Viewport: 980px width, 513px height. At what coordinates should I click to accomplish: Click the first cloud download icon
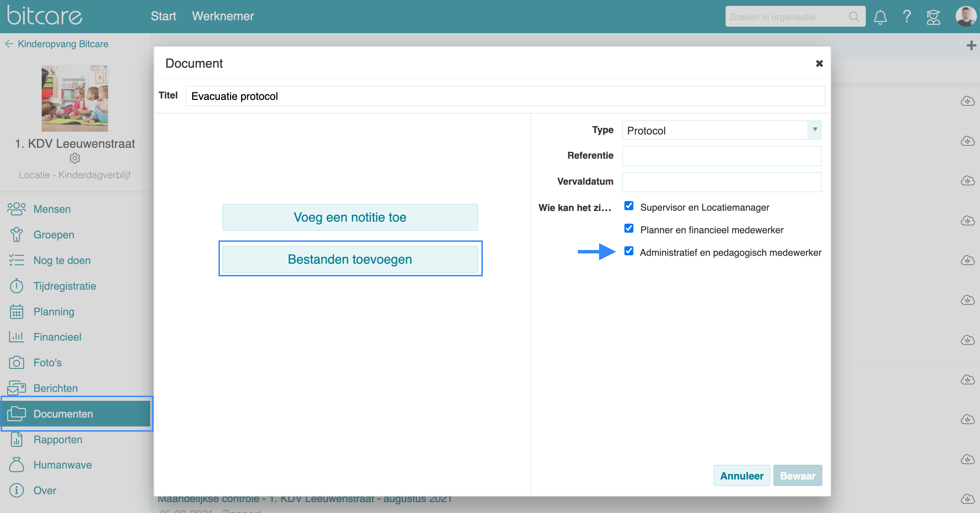point(967,101)
